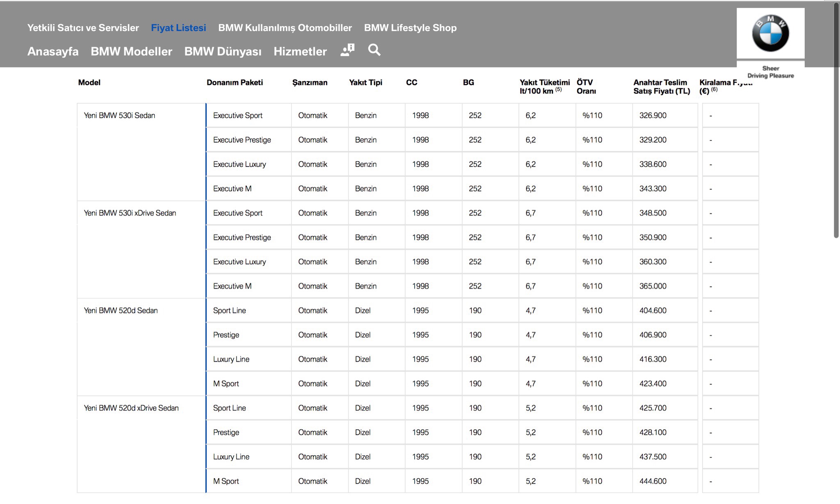Select Executive Sport under 530i Sedan
The height and width of the screenshot is (504, 840).
(x=237, y=116)
